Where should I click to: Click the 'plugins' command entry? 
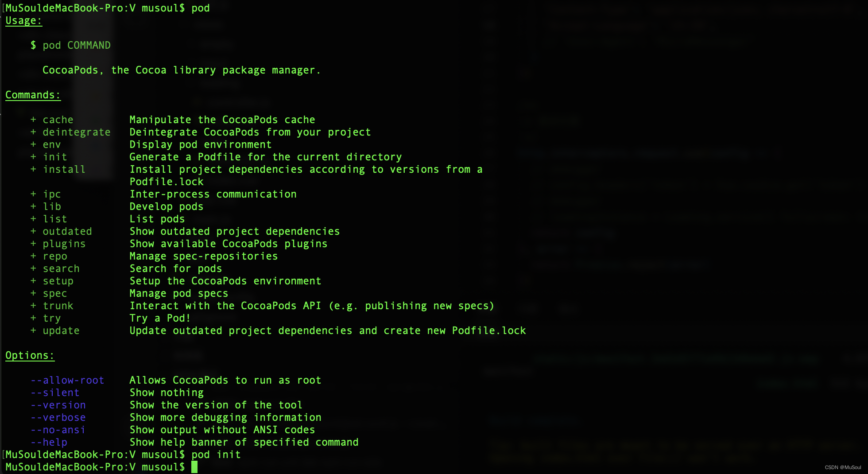point(64,244)
